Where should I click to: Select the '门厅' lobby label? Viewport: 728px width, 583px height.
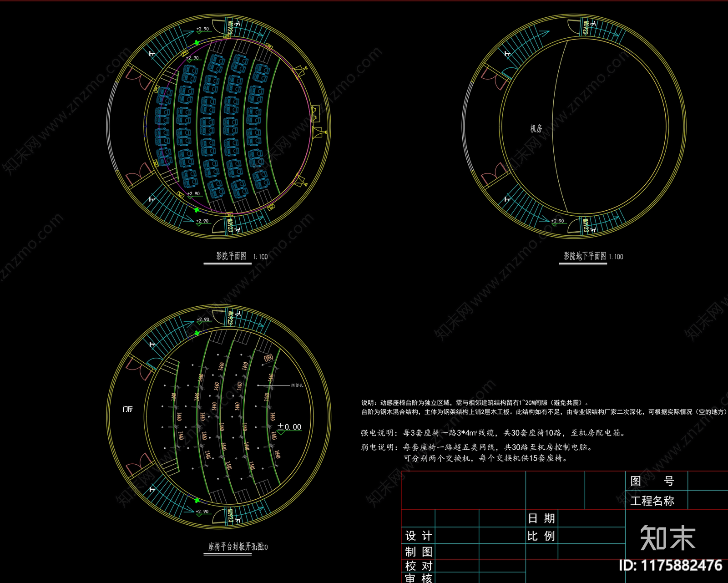tap(127, 409)
